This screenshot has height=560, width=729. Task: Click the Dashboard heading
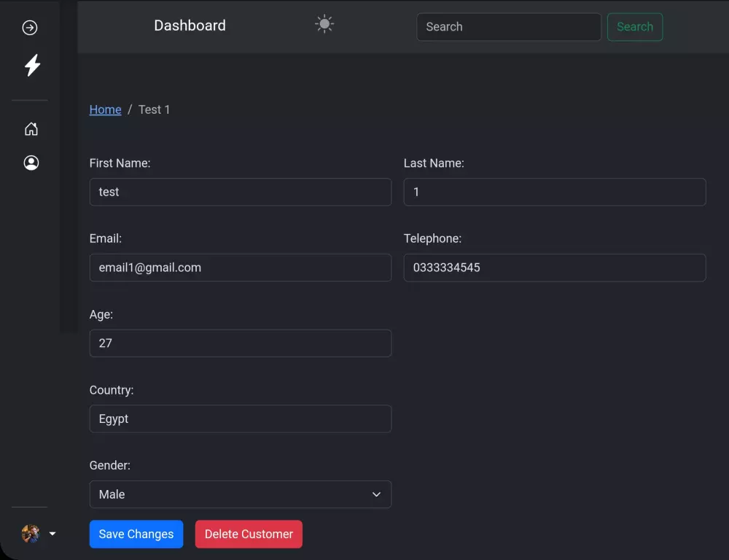[190, 26]
